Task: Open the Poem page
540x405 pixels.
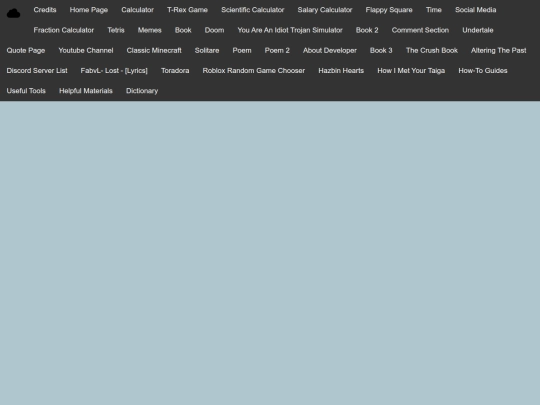Action: tap(242, 51)
